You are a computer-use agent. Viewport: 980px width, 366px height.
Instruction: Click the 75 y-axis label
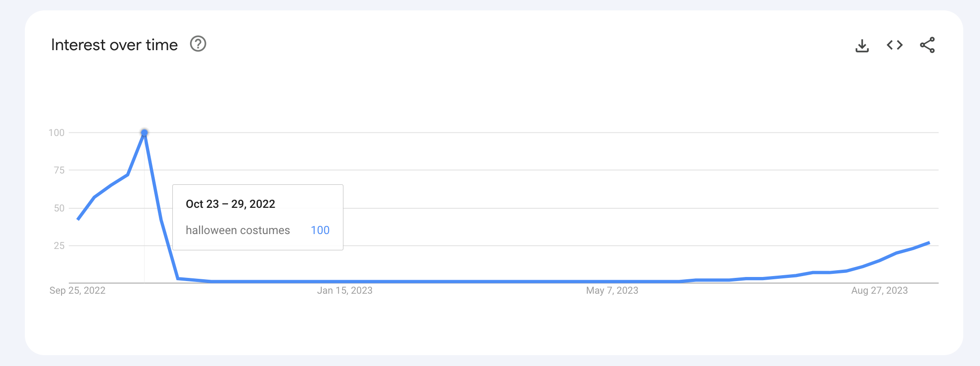pos(59,170)
